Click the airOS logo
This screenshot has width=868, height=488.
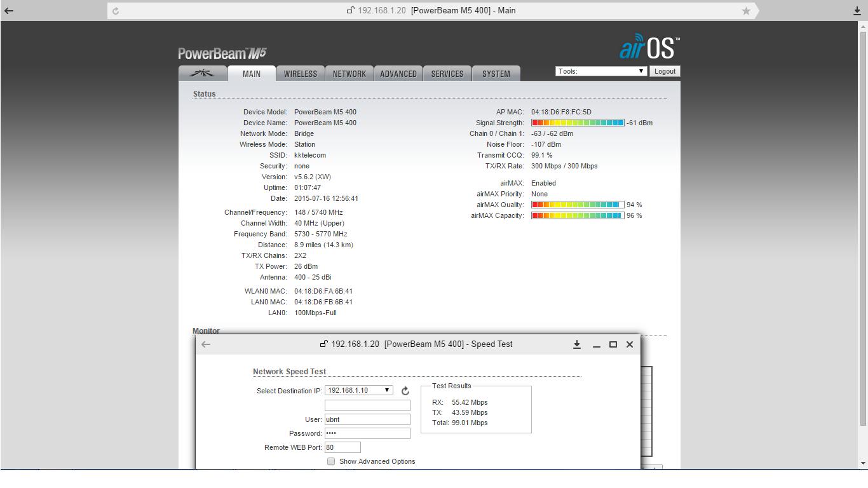coord(649,48)
